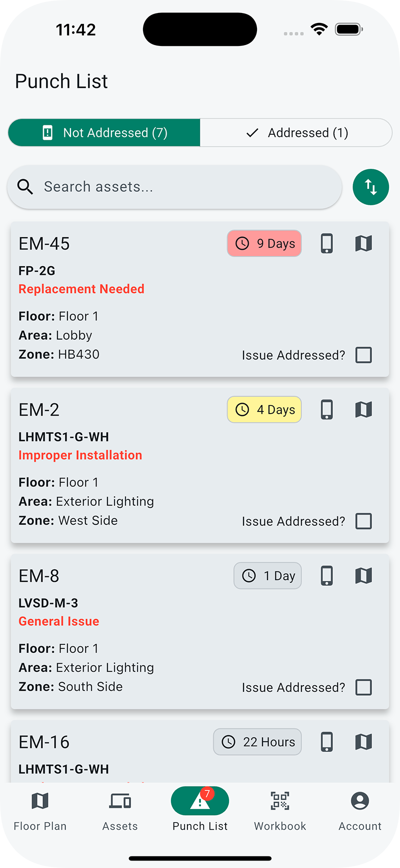This screenshot has width=400, height=868.
Task: Tap the phone icon on EM-16 card
Action: pos(327,742)
